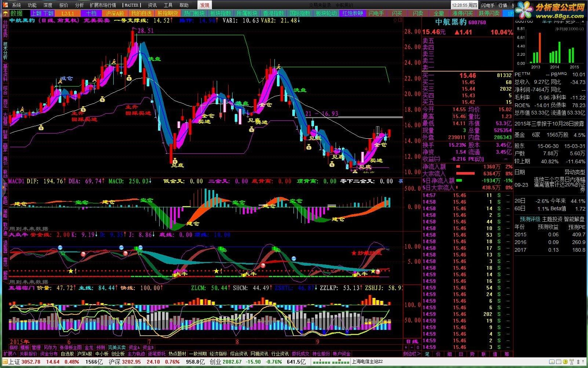Expand the 侧边栏> sidebar toggle
The height and width of the screenshot is (368, 588).
[x=412, y=354]
